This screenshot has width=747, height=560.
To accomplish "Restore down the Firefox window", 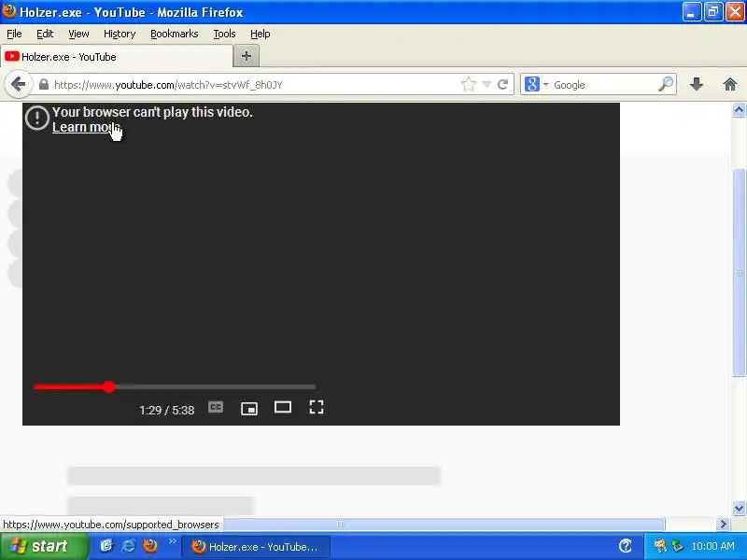I will [713, 12].
